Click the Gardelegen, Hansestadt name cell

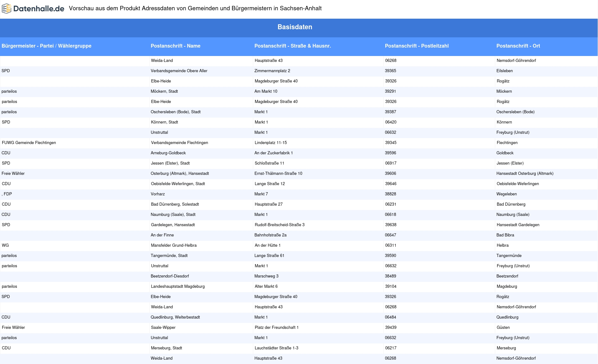(x=173, y=225)
